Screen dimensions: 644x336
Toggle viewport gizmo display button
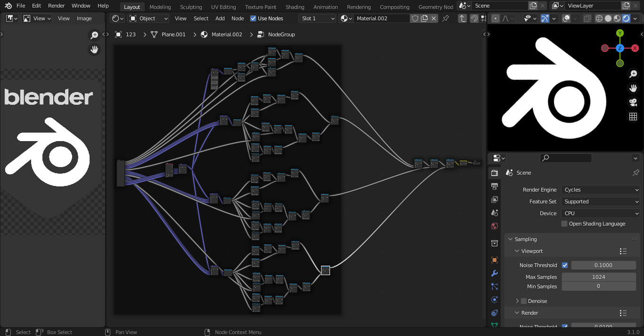point(545,18)
